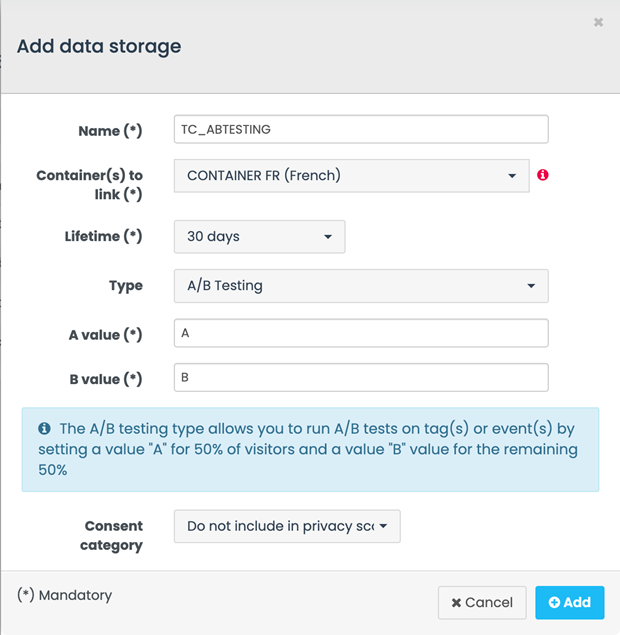Close the Add data storage dialog
Viewport: 620px width, 635px height.
598,22
